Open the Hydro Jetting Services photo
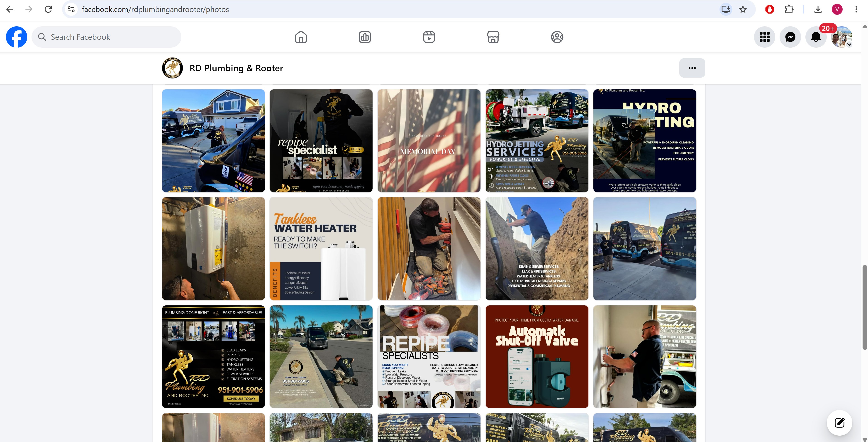The width and height of the screenshot is (868, 442). 537,141
